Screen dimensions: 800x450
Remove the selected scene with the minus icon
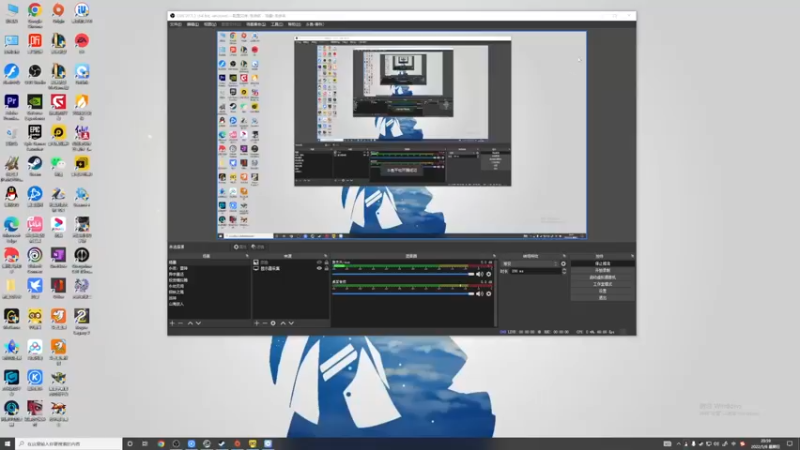pos(180,323)
